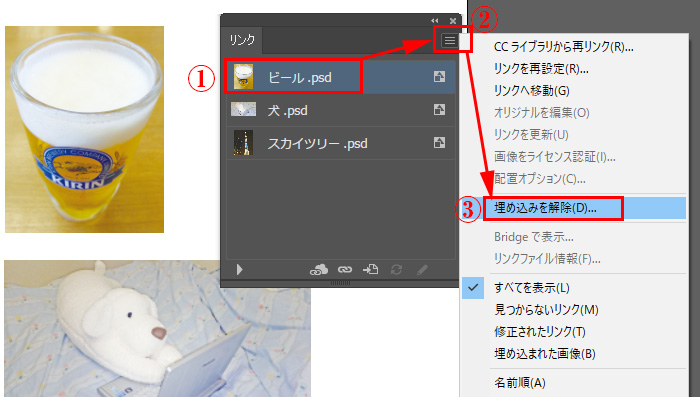Click the Update Link refresh icon
Image resolution: width=700 pixels, height=397 pixels.
[x=396, y=269]
